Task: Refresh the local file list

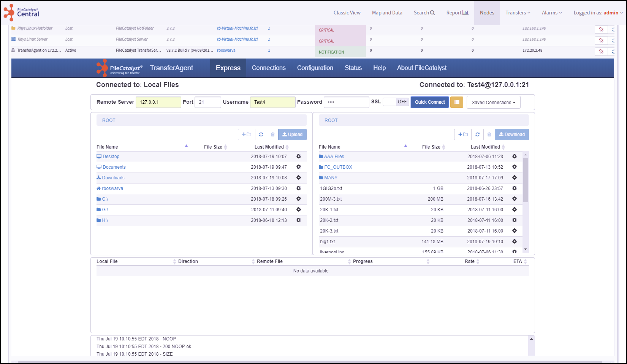Action: (261, 135)
